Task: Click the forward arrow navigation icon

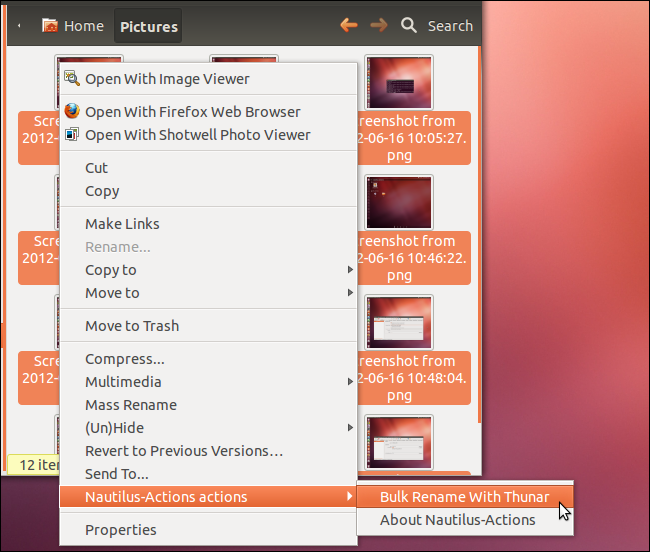Action: click(378, 25)
